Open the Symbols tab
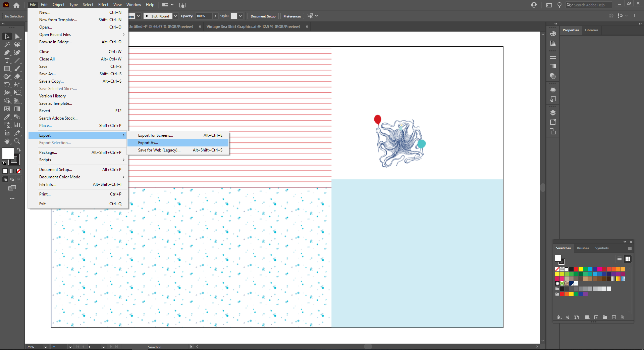This screenshot has height=350, width=644. [x=602, y=248]
